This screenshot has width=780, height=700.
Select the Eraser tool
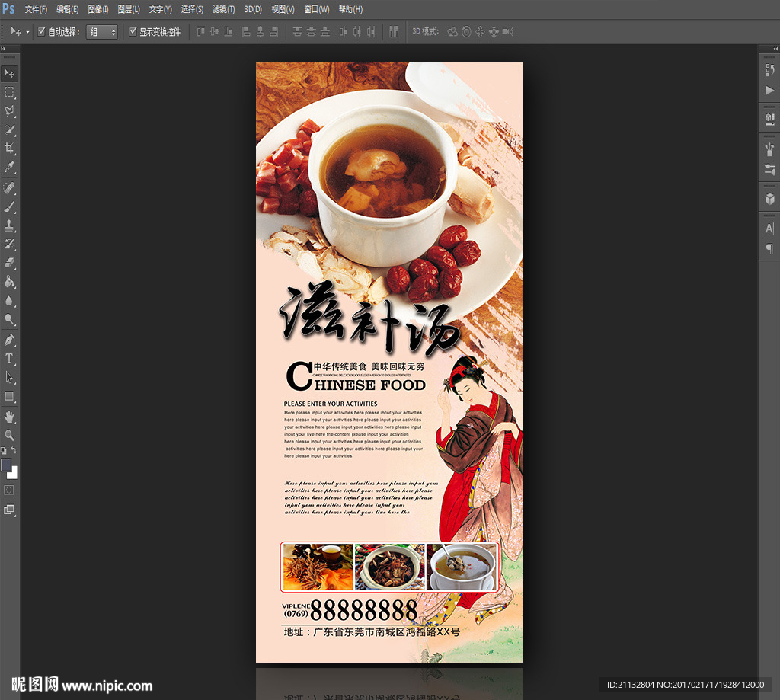[9, 263]
